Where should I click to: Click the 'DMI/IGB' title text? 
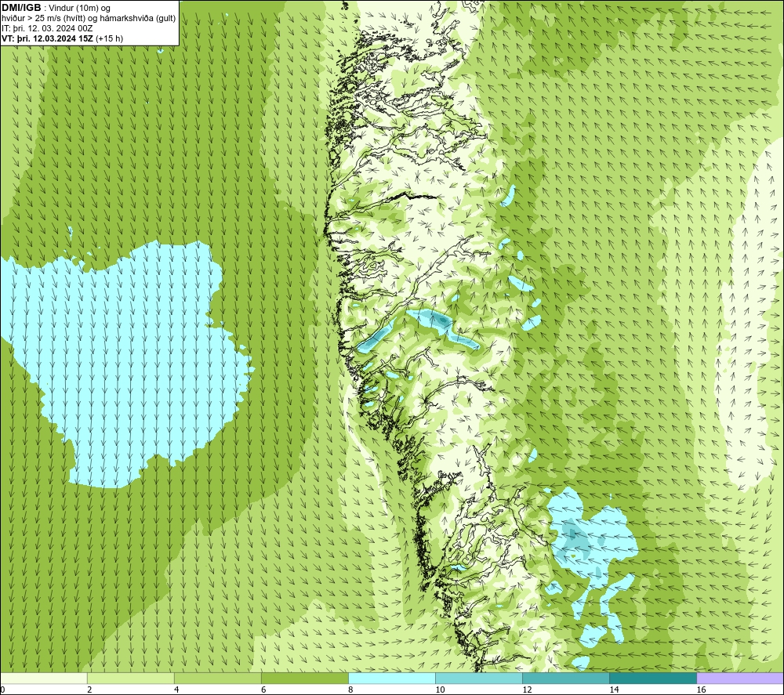point(21,8)
